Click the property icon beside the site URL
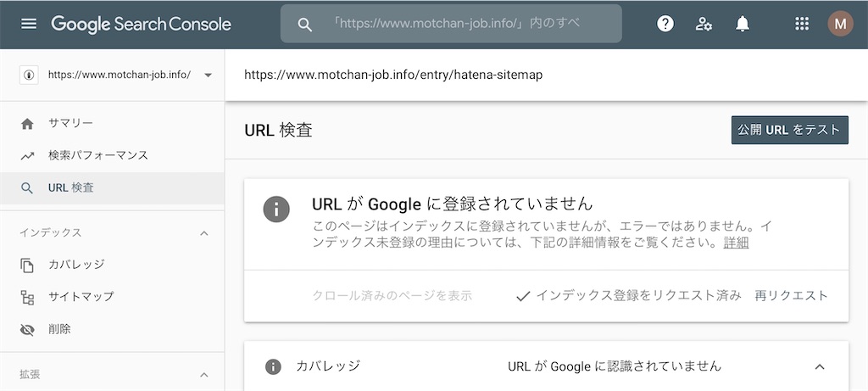 29,75
